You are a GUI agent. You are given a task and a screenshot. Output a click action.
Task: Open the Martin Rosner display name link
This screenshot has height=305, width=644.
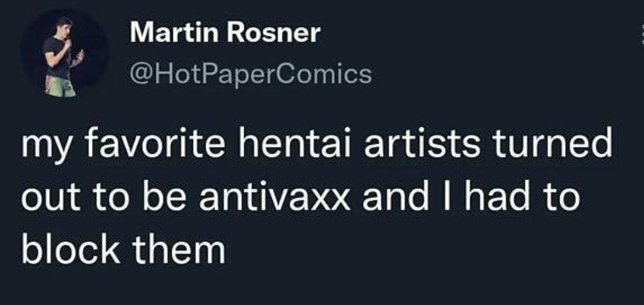tap(224, 34)
